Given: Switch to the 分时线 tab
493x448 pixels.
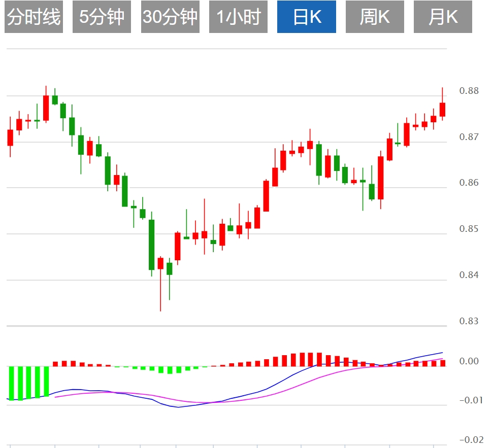Looking at the screenshot, I should click(x=34, y=17).
